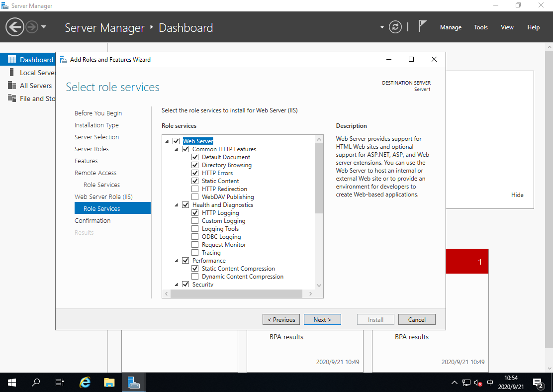Click the Server Manager forward arrow
Screen dimensions: 553x392
click(x=32, y=27)
